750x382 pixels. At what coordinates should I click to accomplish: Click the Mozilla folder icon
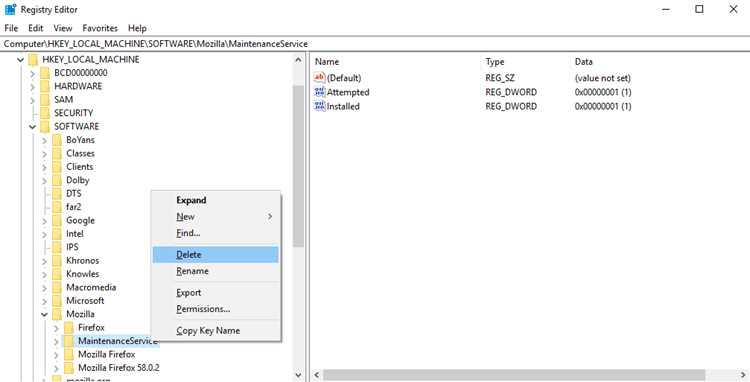click(x=57, y=314)
